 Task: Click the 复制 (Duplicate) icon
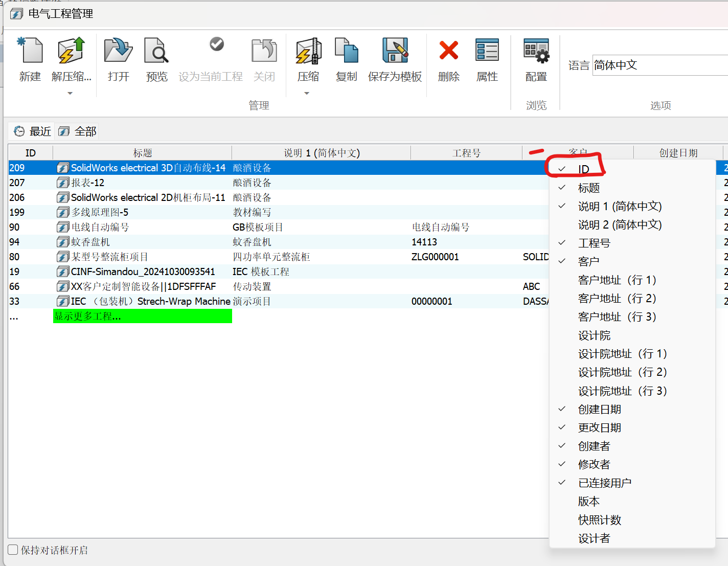(346, 52)
